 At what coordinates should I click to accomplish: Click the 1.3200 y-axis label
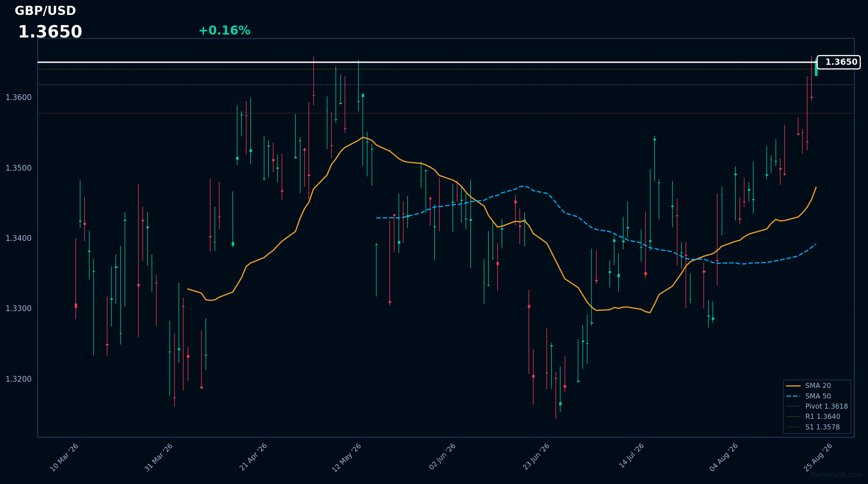click(x=19, y=379)
